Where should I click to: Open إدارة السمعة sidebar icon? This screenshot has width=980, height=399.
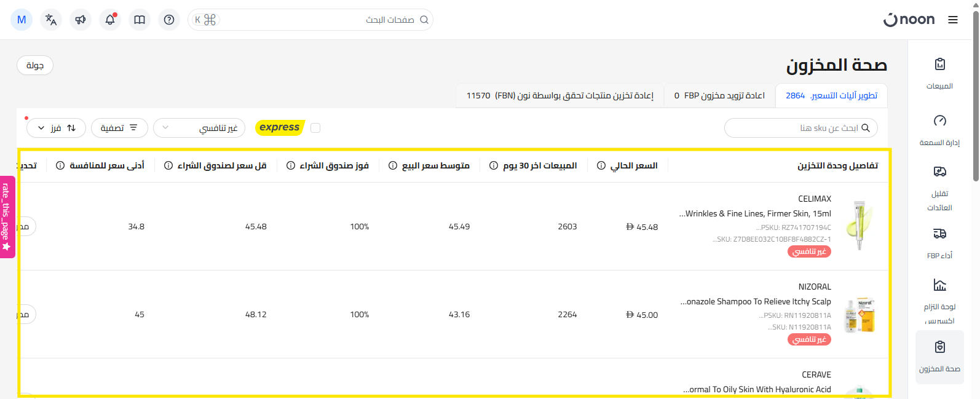point(939,129)
